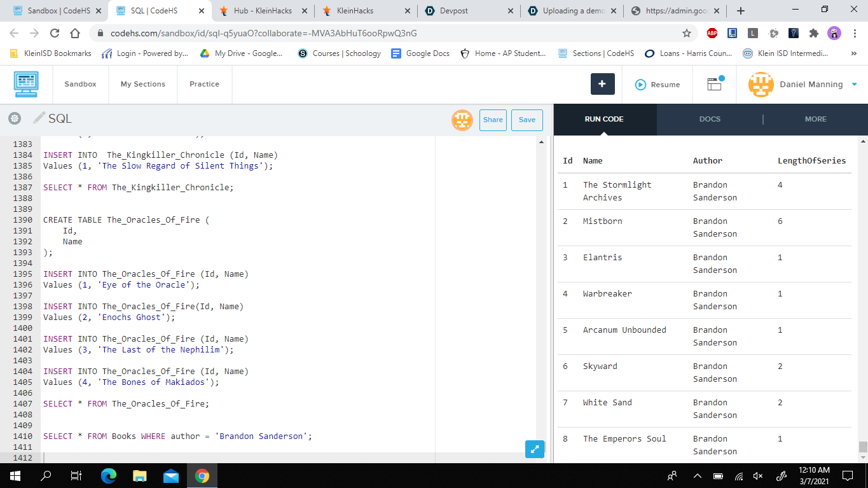Click the Share button
The image size is (868, 488).
493,120
